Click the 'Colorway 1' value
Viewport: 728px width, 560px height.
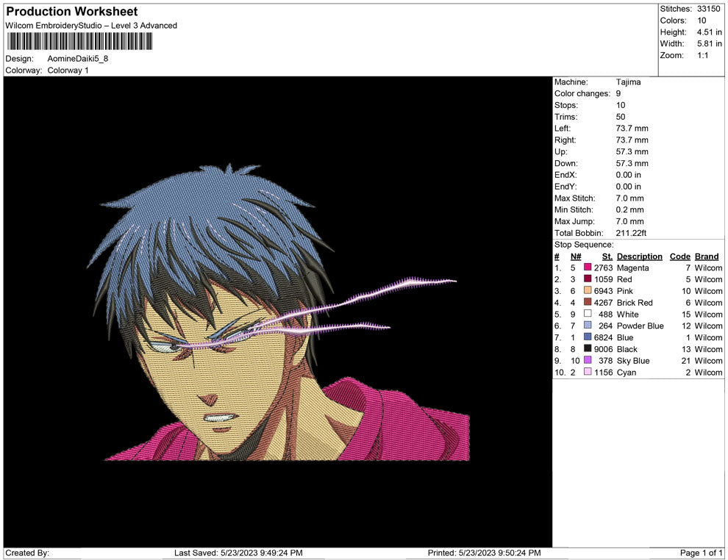(x=68, y=71)
